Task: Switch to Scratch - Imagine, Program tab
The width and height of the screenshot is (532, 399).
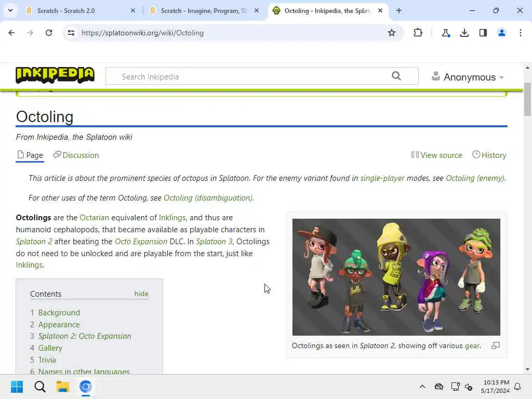Action: [x=204, y=10]
